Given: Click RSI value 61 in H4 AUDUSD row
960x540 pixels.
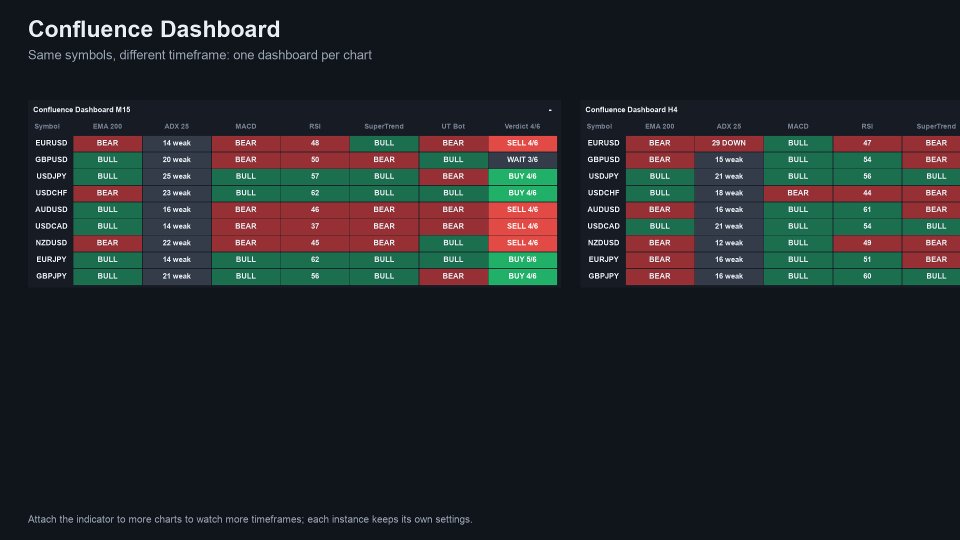Looking at the screenshot, I should pos(867,209).
